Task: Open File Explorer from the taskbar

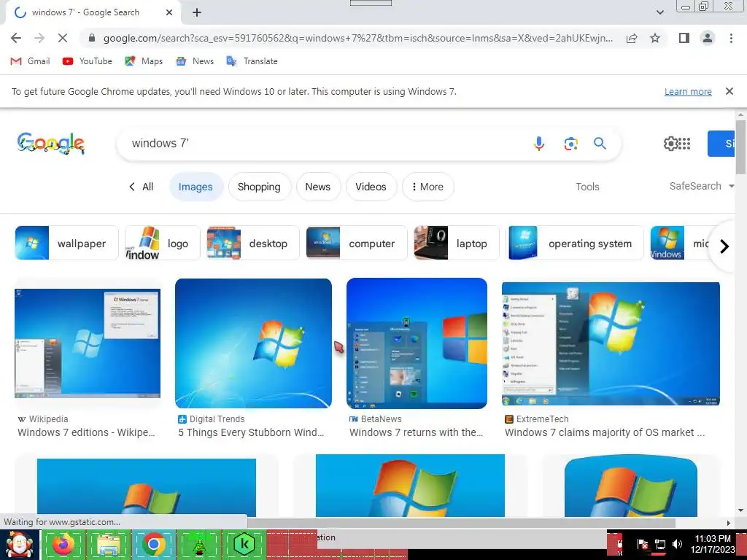Action: coord(108,544)
